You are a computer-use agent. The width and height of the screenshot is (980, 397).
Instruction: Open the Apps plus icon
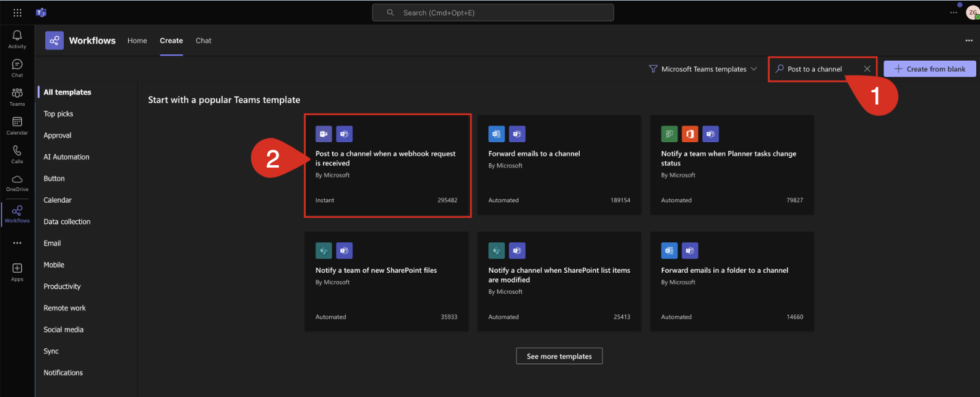pyautogui.click(x=17, y=271)
